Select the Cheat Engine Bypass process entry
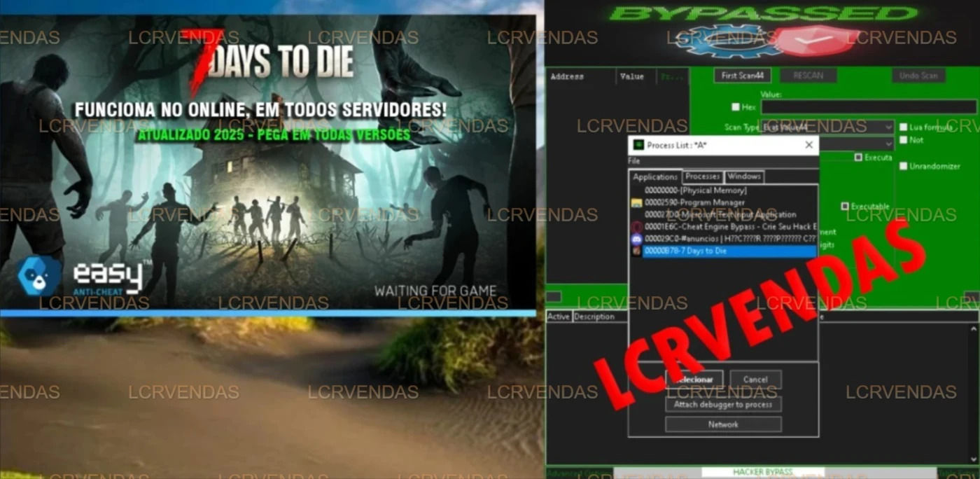The image size is (980, 479). [x=724, y=227]
